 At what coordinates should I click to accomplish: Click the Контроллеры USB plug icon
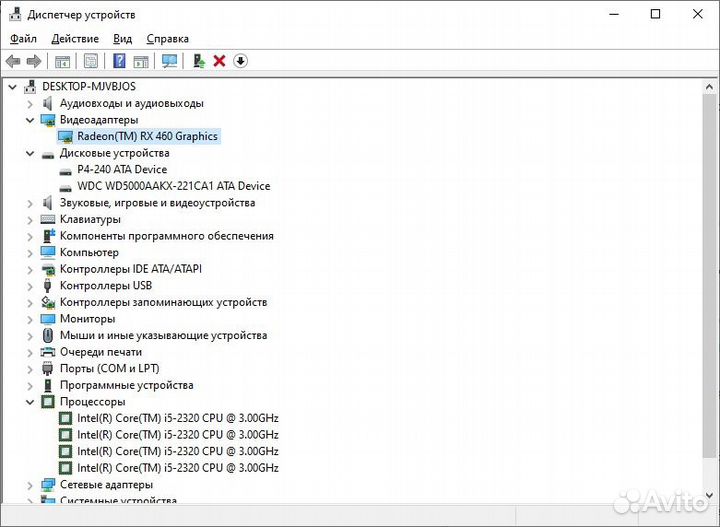pyautogui.click(x=47, y=286)
